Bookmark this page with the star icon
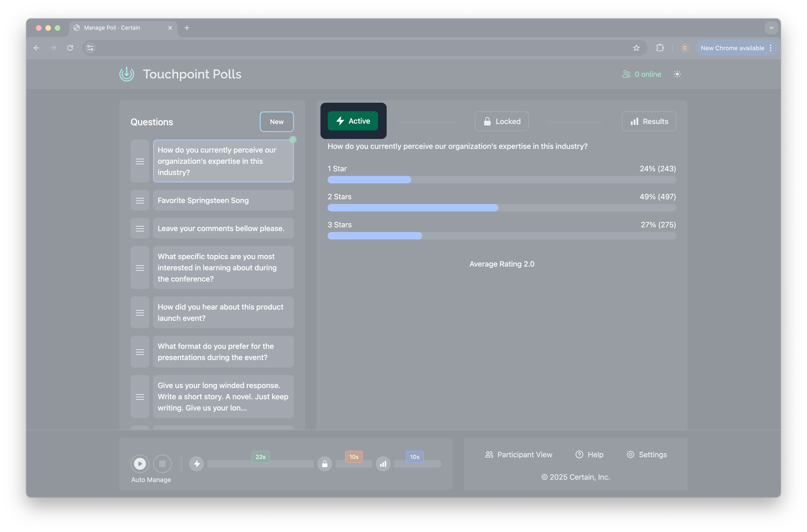 pyautogui.click(x=636, y=48)
